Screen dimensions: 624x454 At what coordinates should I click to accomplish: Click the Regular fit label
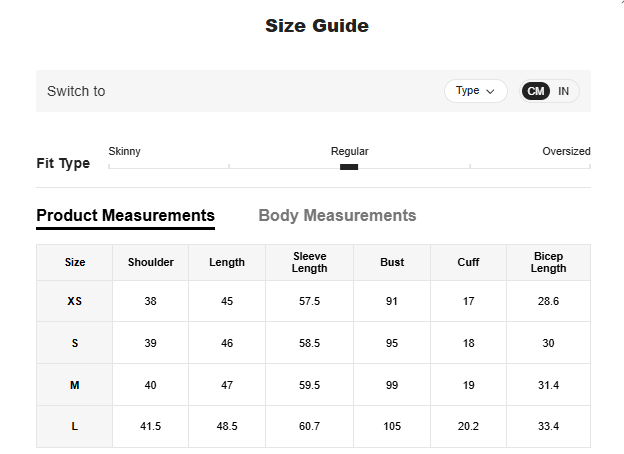click(x=349, y=151)
